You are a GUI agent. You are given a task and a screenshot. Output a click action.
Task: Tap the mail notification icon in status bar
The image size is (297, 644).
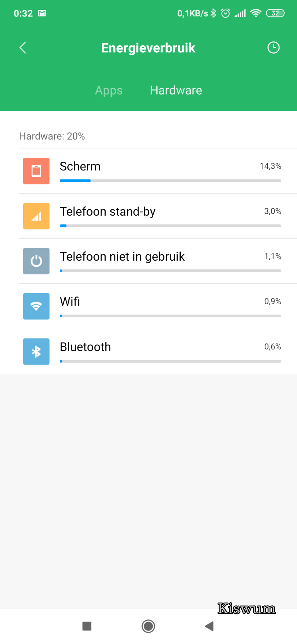(x=42, y=13)
